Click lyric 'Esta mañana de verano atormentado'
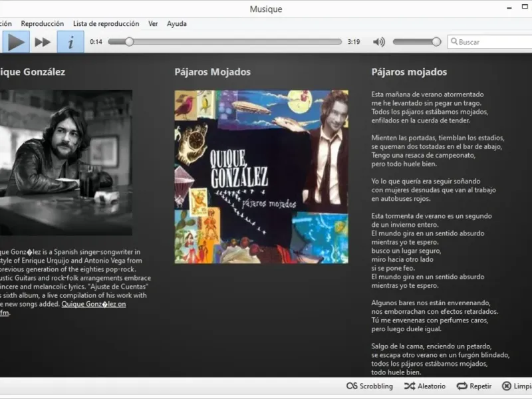This screenshot has width=532, height=399. (428, 94)
